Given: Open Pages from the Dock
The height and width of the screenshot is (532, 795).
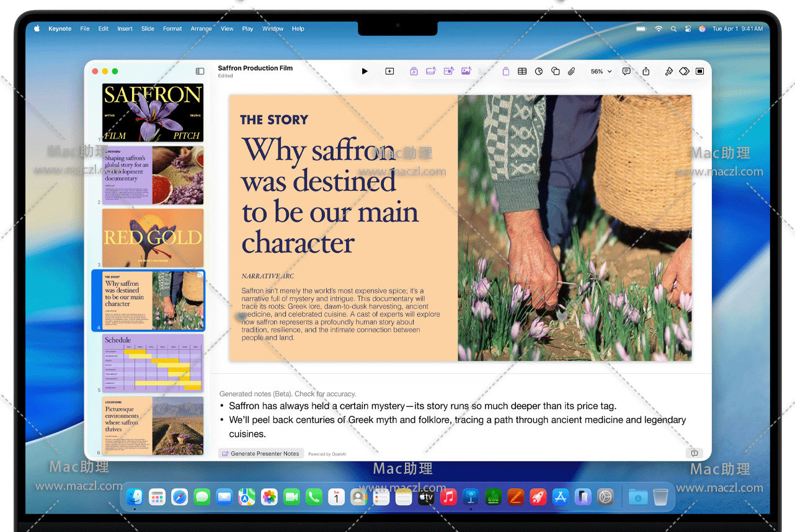Looking at the screenshot, I should 516,497.
